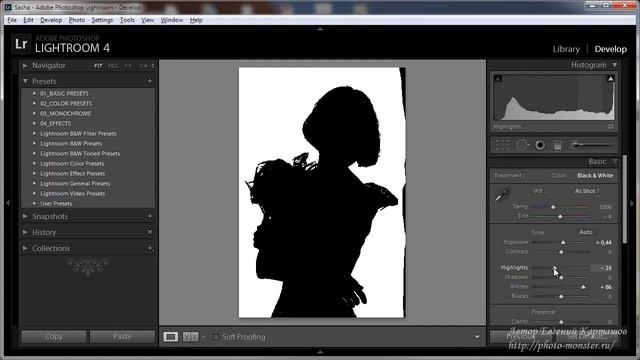The height and width of the screenshot is (360, 640).
Task: Show the bottom filmstrip panel arrow
Action: tap(320, 352)
